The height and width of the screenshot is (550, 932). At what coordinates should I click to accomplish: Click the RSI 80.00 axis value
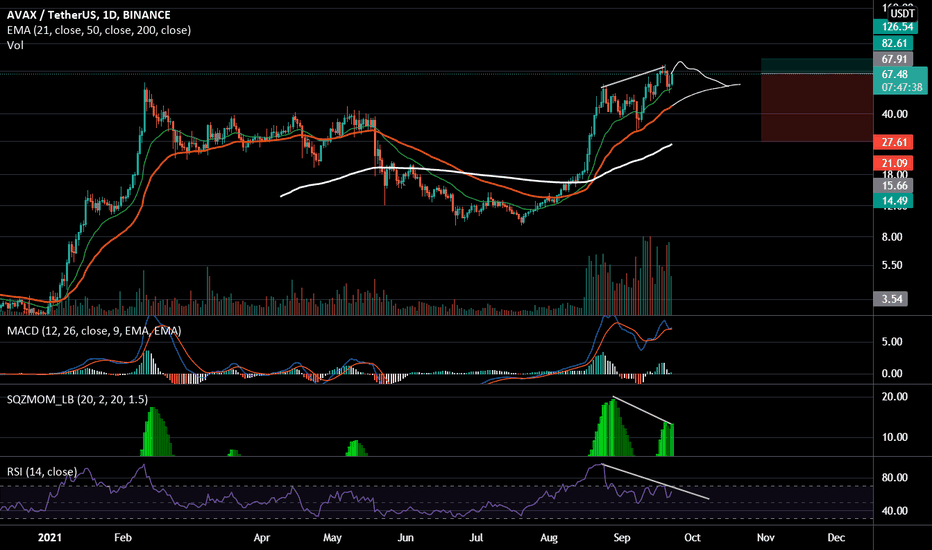[894, 477]
